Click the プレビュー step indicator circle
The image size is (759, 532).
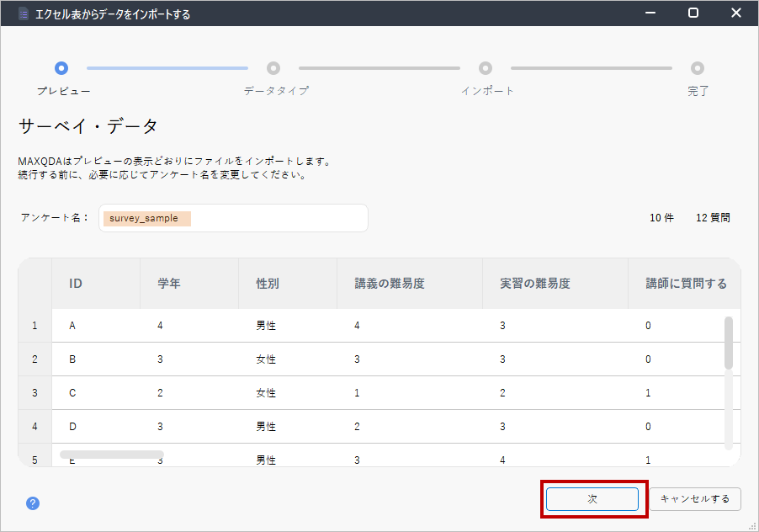click(x=61, y=68)
